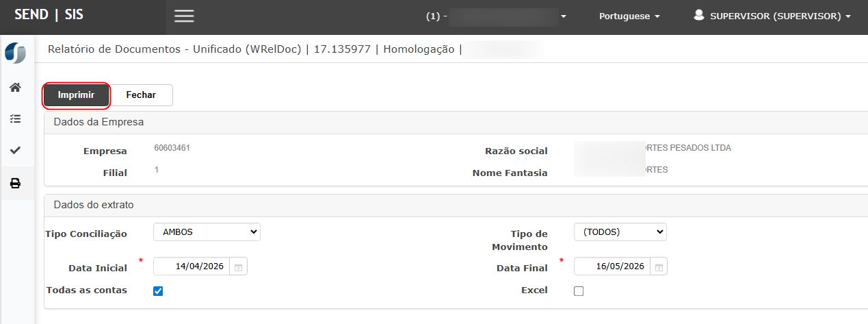This screenshot has height=324, width=868.
Task: Open the Data Inicial calendar picker
Action: tap(238, 266)
